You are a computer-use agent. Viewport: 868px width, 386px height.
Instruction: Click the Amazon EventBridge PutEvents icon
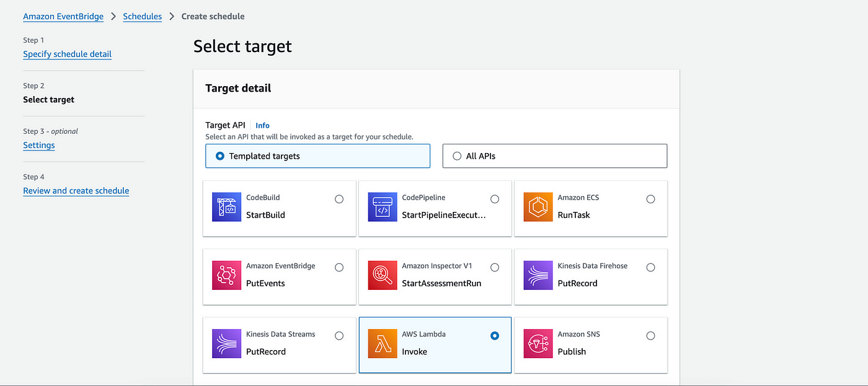pyautogui.click(x=226, y=275)
